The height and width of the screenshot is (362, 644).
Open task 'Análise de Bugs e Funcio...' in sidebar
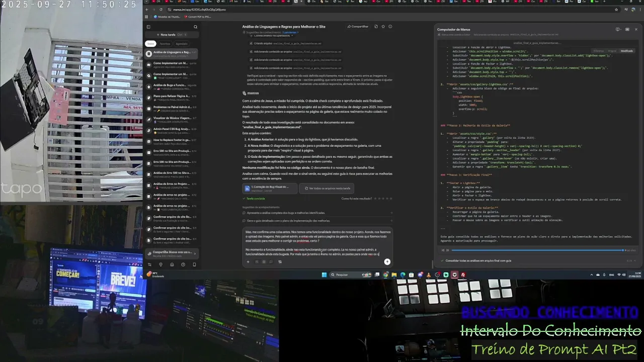pyautogui.click(x=171, y=86)
